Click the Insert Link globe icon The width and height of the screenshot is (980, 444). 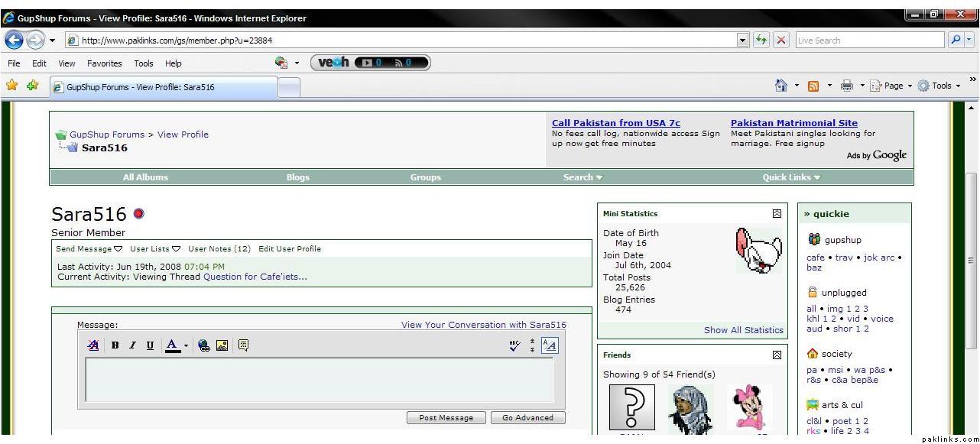click(x=204, y=345)
